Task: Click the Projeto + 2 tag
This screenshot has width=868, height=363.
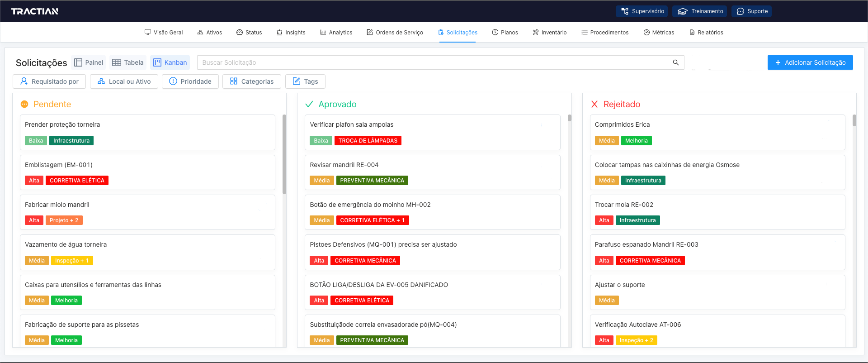Action: pos(64,220)
